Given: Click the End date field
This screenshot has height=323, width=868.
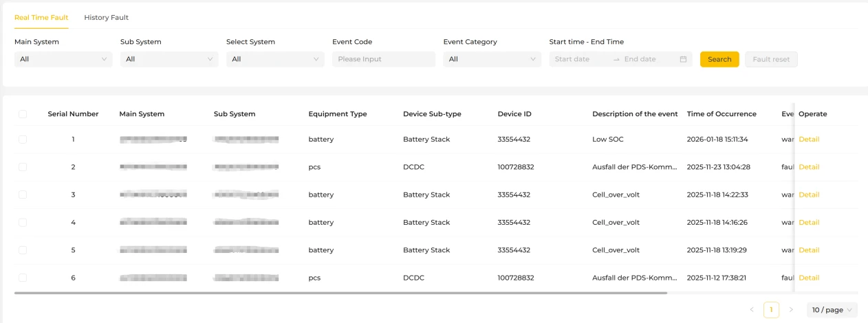Looking at the screenshot, I should pos(648,59).
